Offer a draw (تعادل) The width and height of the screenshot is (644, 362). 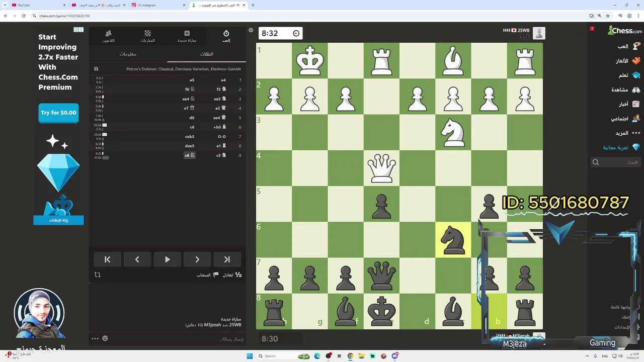[232, 275]
